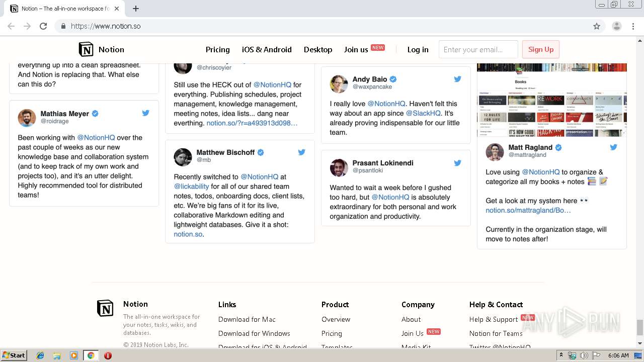The width and height of the screenshot is (644, 362).
Task: Click the scrollbar down arrow
Action: 640,344
